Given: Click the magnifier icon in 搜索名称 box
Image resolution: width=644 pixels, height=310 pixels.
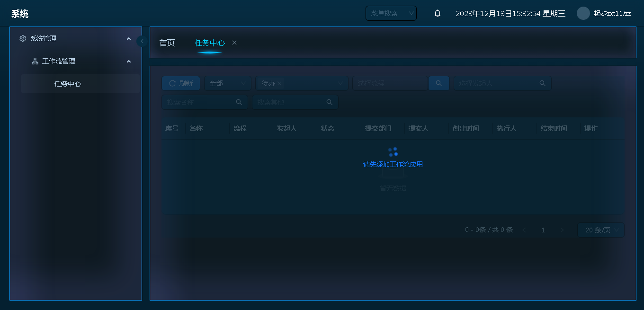Looking at the screenshot, I should [x=239, y=102].
